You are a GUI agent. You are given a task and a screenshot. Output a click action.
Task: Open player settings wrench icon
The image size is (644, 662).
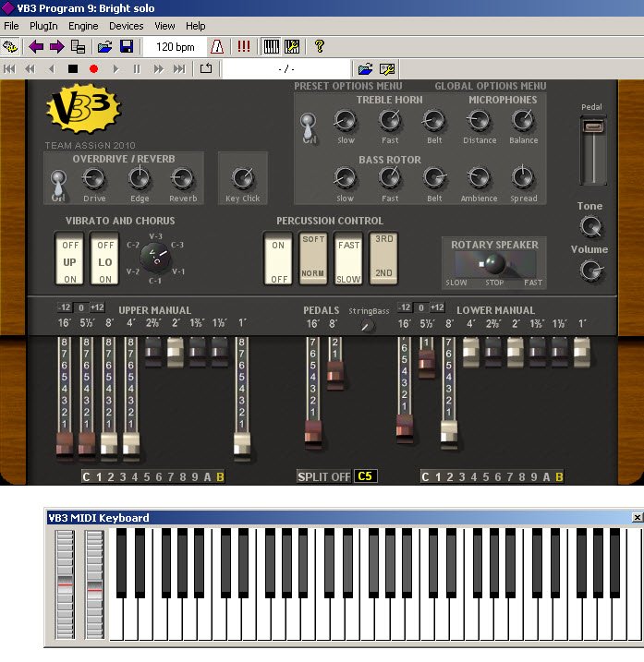pos(387,69)
